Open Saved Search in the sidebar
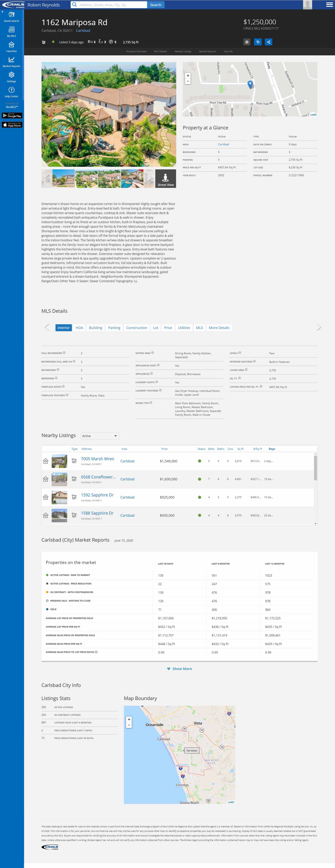The height and width of the screenshot is (868, 335). 12,17
